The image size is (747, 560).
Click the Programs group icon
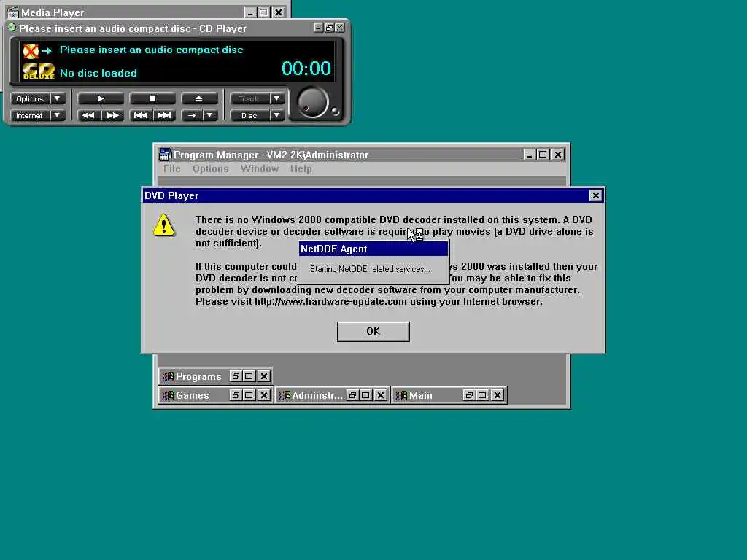168,376
